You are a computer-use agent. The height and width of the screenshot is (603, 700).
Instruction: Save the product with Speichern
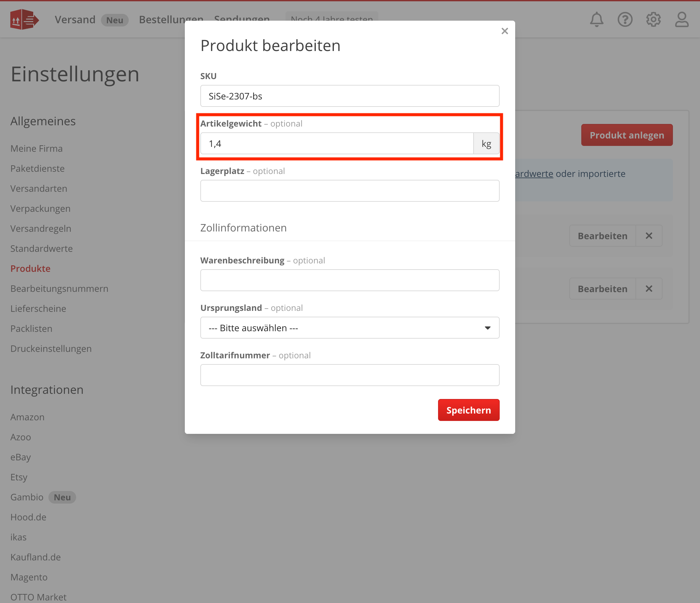pyautogui.click(x=469, y=410)
